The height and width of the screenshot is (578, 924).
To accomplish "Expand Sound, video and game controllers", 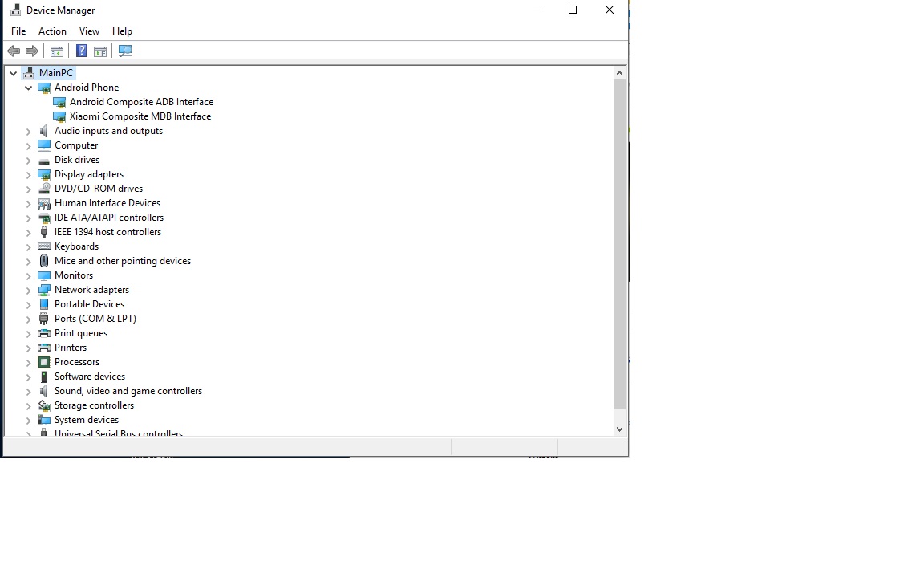I will click(x=28, y=392).
